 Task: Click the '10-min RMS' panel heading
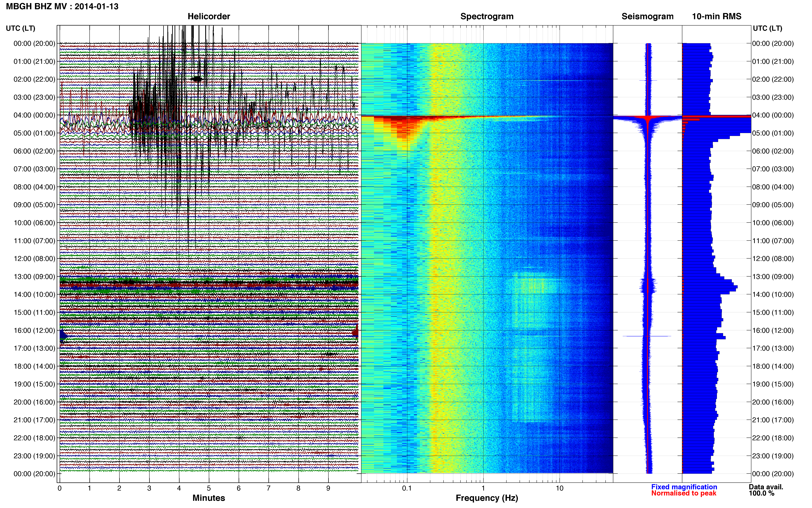[x=717, y=16]
